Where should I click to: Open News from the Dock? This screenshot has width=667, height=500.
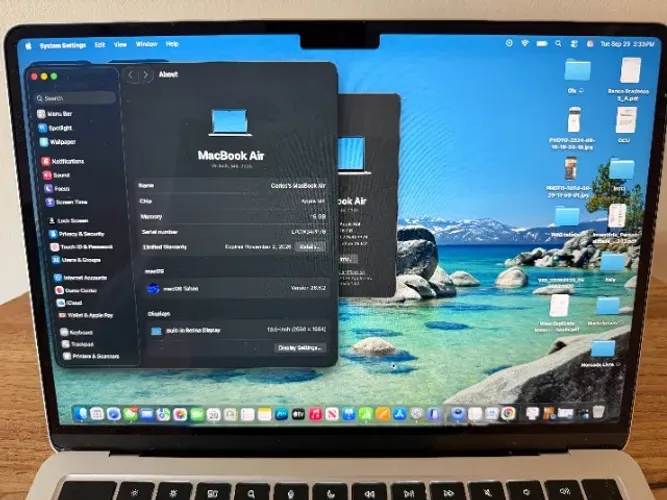[332, 414]
